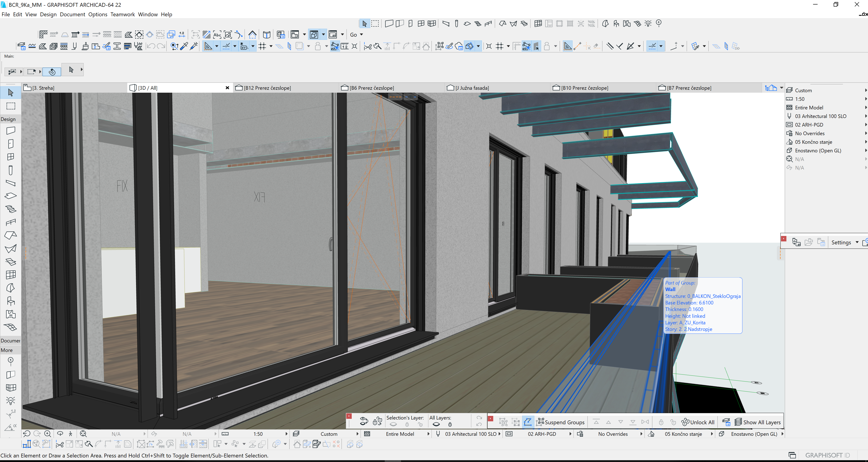Screen dimensions: 868x462
Task: Click the Column tool icon
Action: tap(11, 170)
